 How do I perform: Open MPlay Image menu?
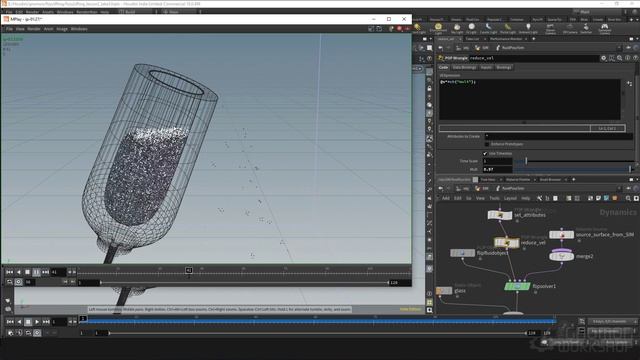click(x=62, y=29)
